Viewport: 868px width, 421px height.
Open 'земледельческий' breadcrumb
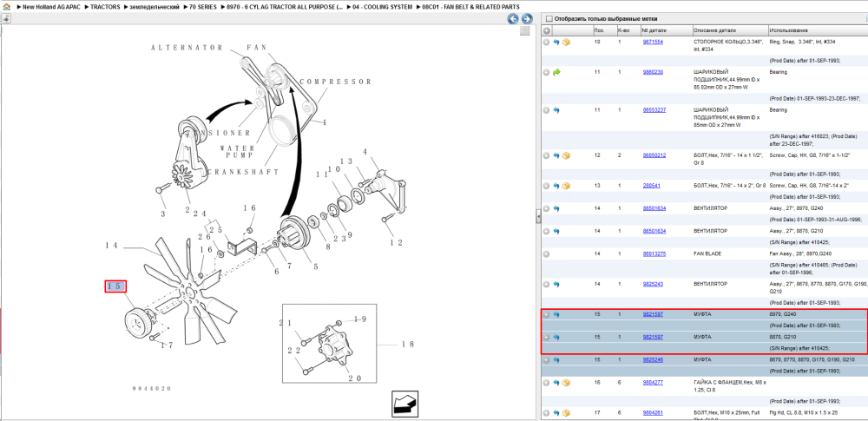coord(155,7)
